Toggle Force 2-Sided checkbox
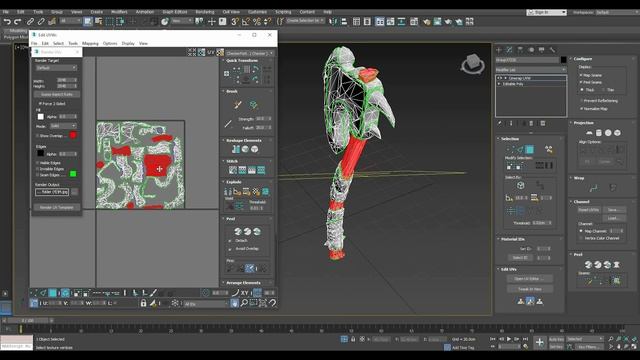 coord(40,104)
